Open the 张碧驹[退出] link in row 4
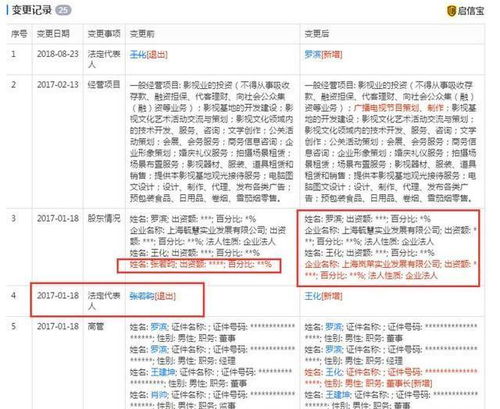 [x=153, y=296]
